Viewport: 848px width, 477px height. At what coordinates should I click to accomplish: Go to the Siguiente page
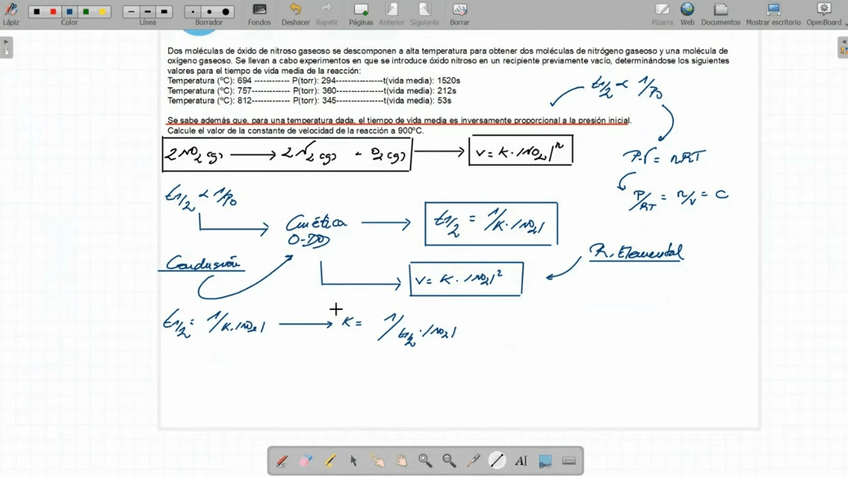click(425, 14)
